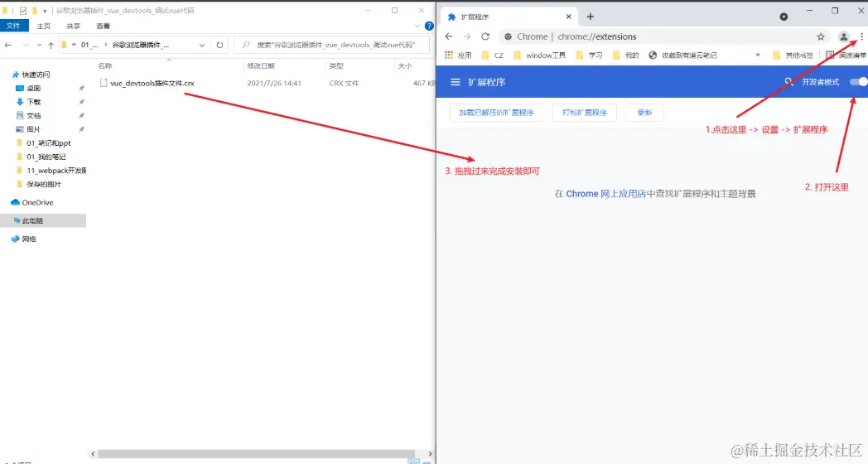Open 文件 menu in Explorer
This screenshot has width=868, height=464.
(x=13, y=26)
